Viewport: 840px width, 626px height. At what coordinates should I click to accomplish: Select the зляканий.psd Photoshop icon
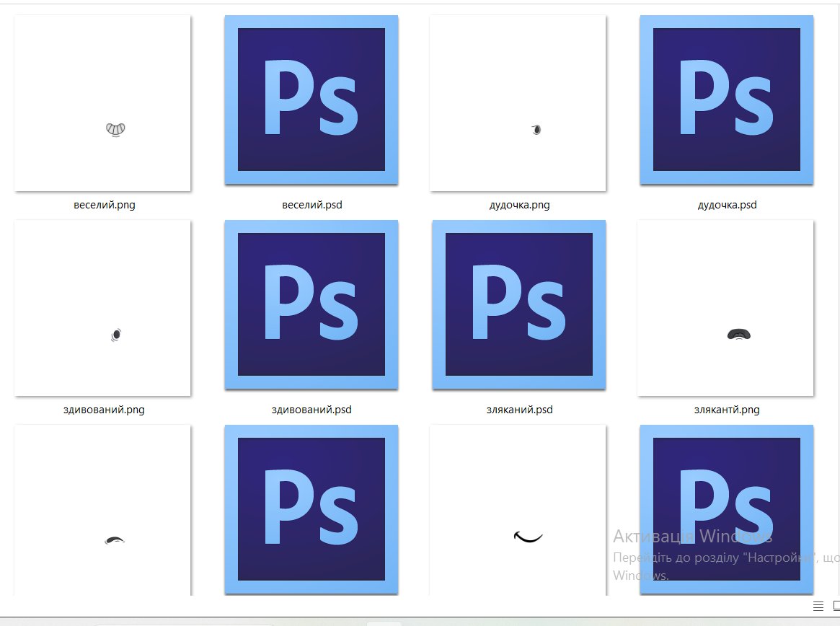(x=519, y=304)
